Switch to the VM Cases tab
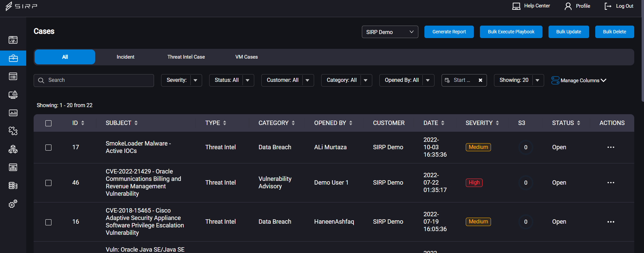 pyautogui.click(x=247, y=57)
